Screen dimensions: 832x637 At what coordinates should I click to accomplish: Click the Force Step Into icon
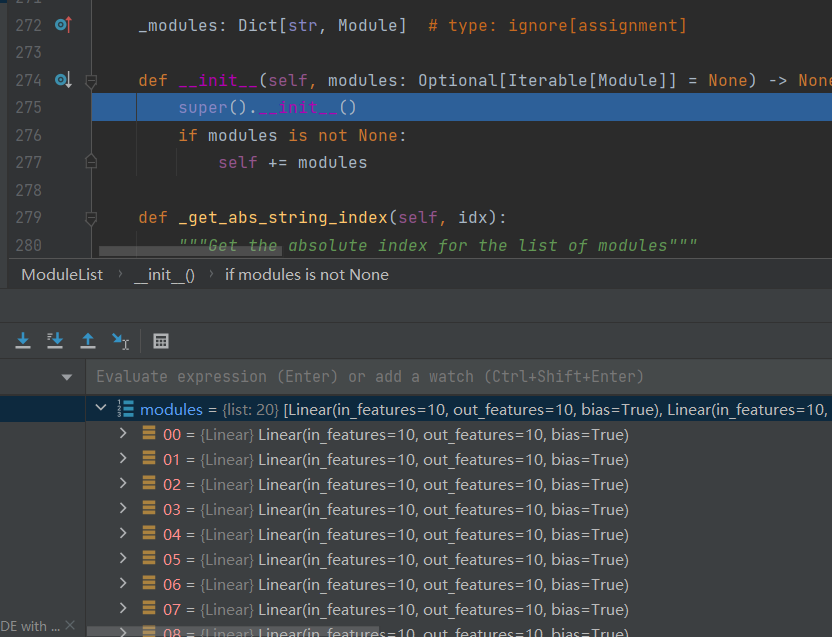(x=55, y=341)
